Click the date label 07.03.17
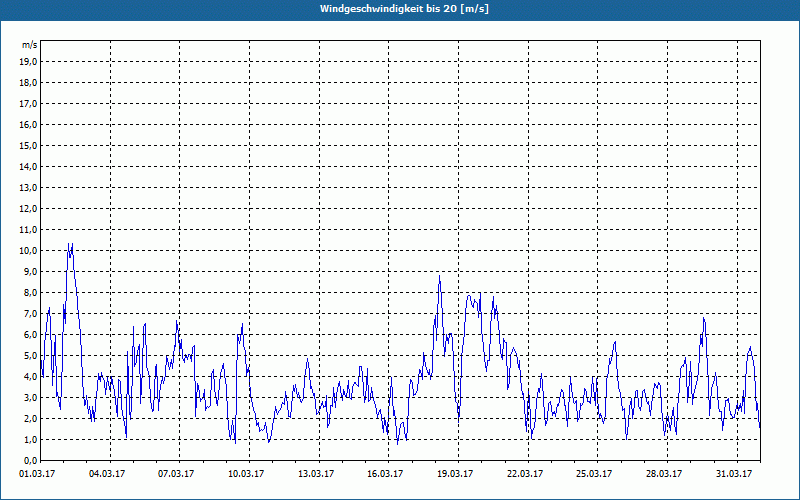800x500 pixels. [x=176, y=474]
